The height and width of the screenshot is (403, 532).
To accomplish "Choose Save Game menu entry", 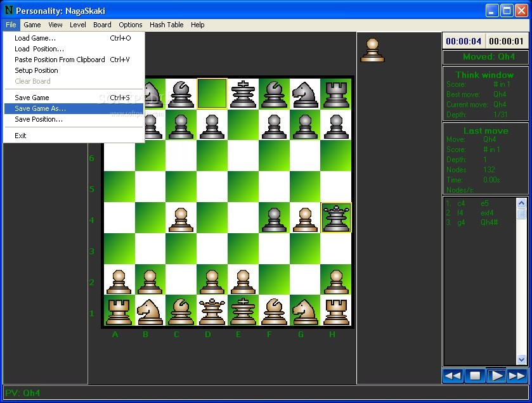I will (74, 98).
